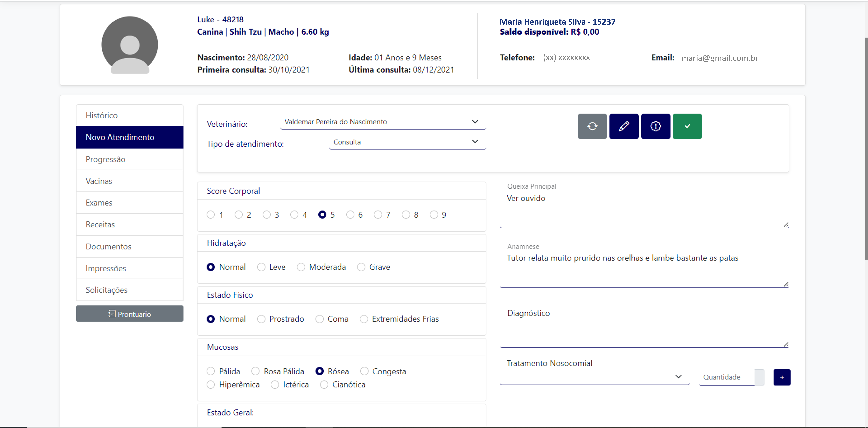Select Hiperêmica mucosa option
The image size is (868, 428).
211,385
